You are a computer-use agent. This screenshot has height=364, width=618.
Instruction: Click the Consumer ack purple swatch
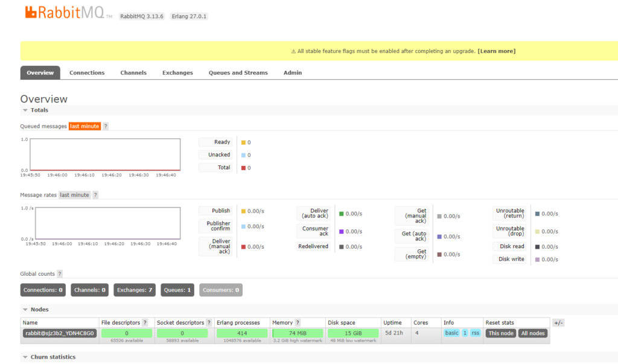click(x=342, y=231)
